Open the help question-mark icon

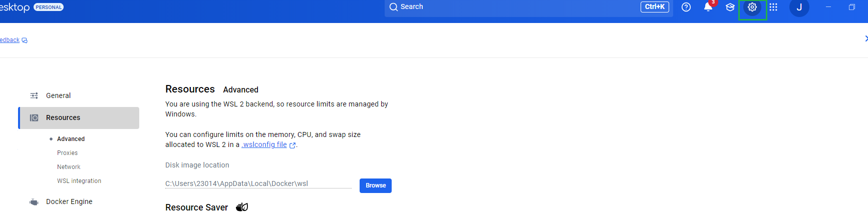click(x=686, y=7)
